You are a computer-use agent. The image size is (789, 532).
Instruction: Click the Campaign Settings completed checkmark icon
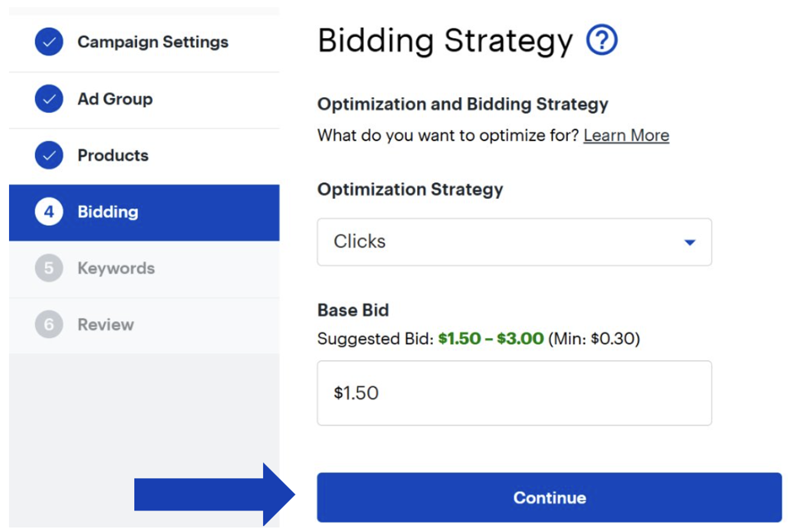(49, 42)
